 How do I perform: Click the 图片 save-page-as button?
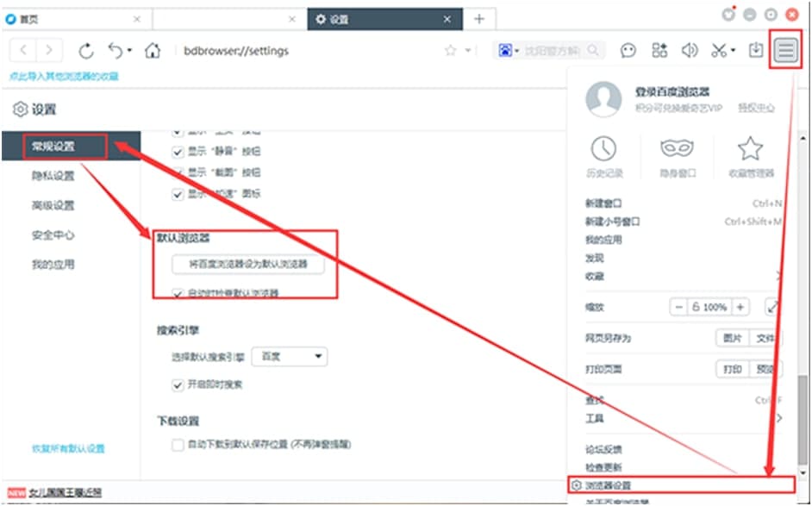point(732,338)
